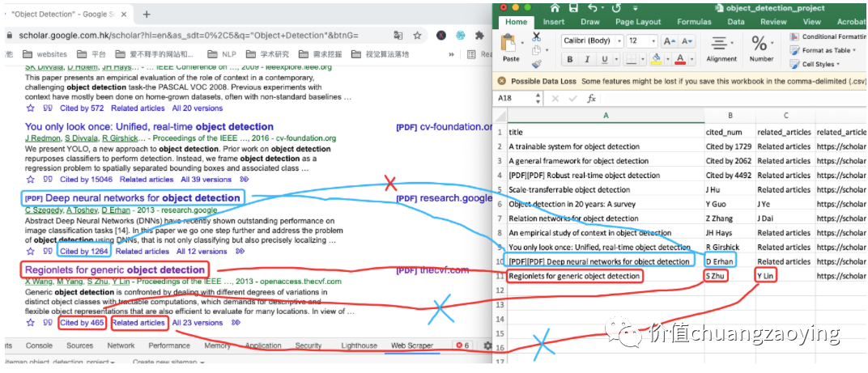The image size is (868, 373).
Task: Click the Copy icon in Excel ribbon
Action: pos(536,50)
